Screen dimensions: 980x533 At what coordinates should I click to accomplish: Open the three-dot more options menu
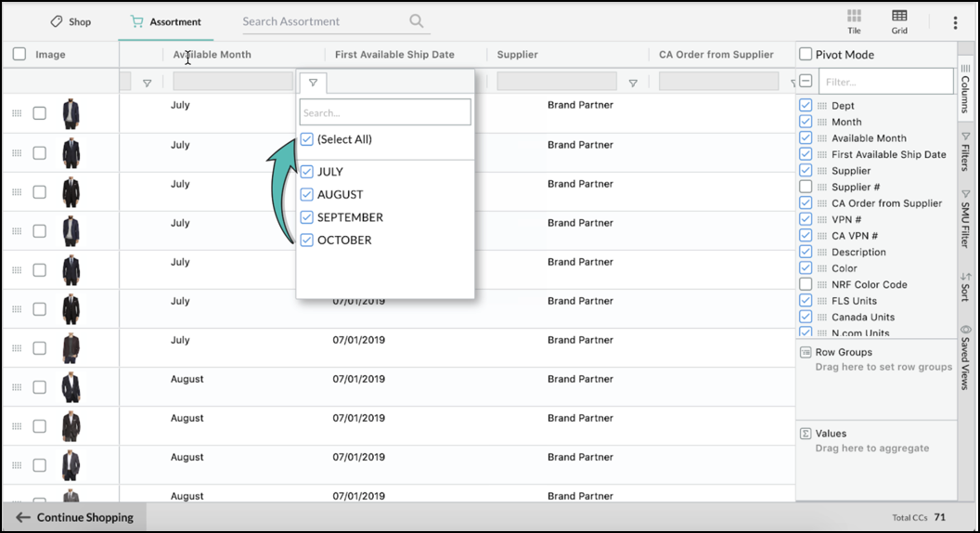tap(955, 22)
